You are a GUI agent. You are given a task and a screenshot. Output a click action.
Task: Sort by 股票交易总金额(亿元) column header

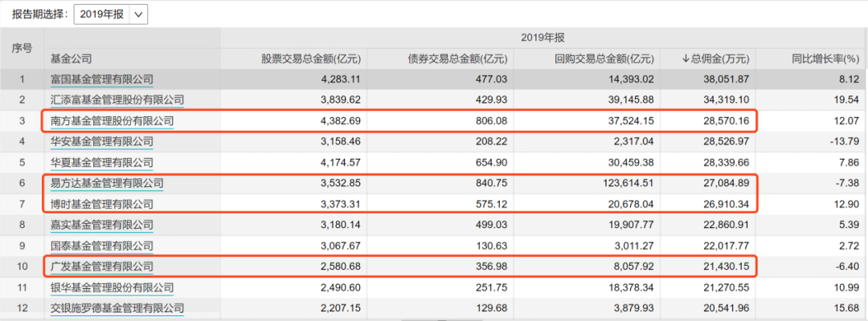(311, 58)
